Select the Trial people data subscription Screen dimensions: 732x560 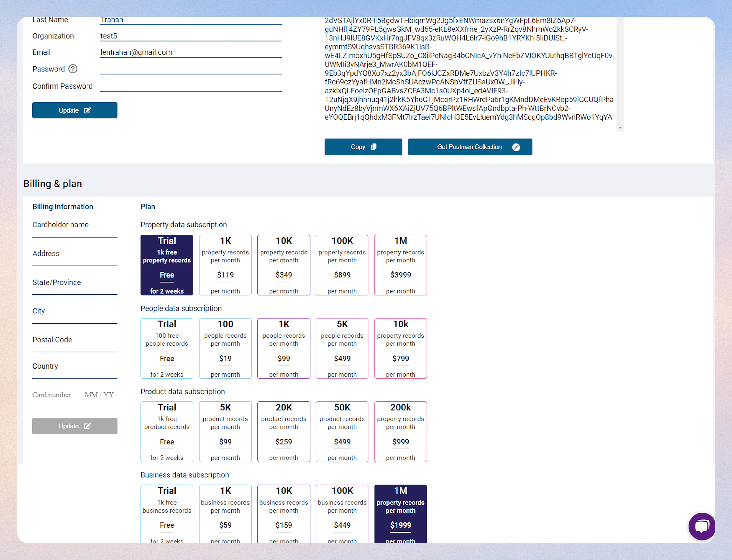tap(167, 348)
